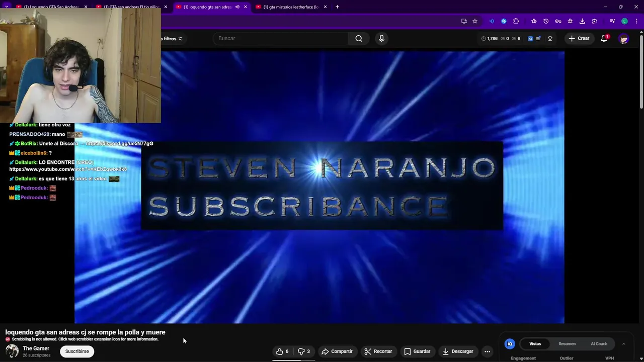Screen dimensions: 644x362
Task: Open the Crear create menu
Action: coord(579,39)
